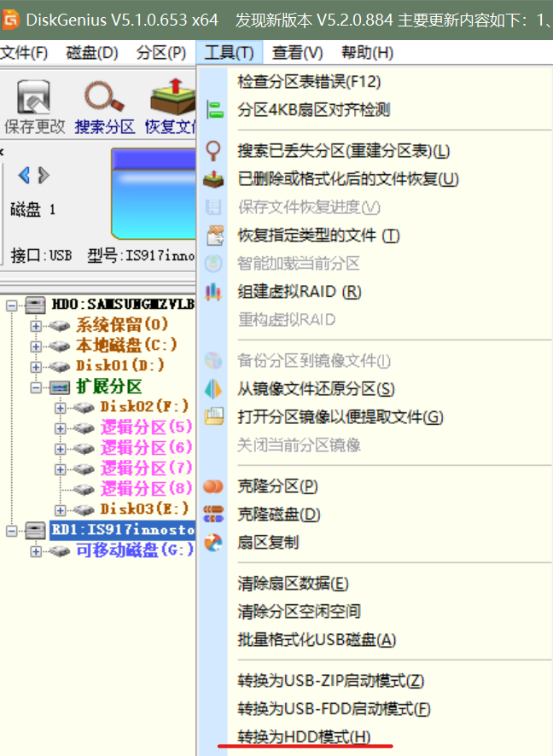This screenshot has width=553, height=756.
Task: Click the 4KB sector alignment check icon
Action: (x=214, y=109)
